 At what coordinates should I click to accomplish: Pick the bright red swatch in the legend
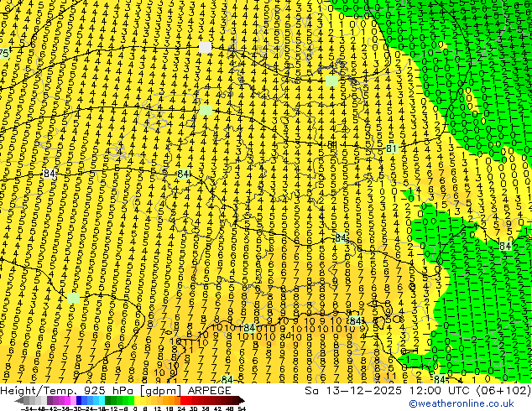[x=183, y=400]
